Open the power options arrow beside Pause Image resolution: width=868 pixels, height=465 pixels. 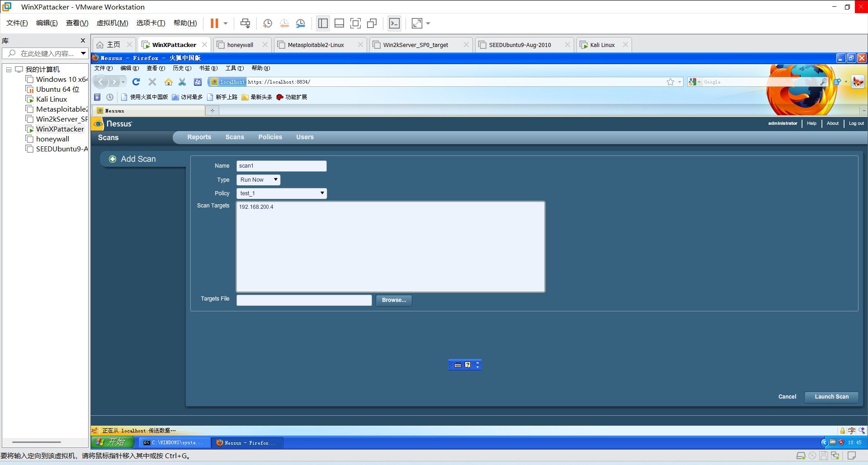click(226, 23)
